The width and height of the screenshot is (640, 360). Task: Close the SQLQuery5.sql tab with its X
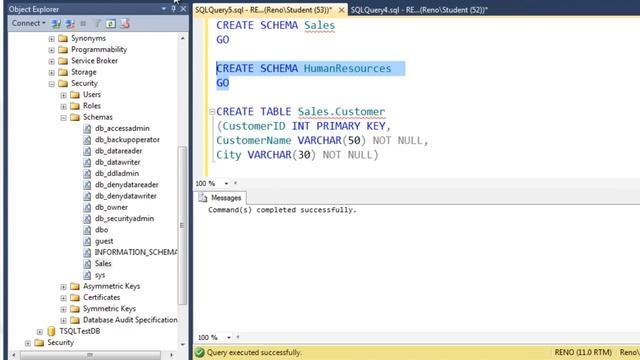tap(341, 10)
